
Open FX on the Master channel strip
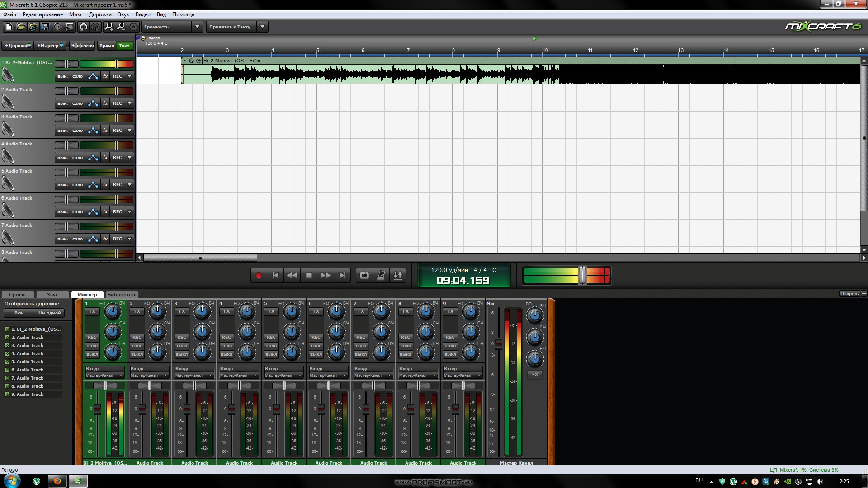point(535,375)
